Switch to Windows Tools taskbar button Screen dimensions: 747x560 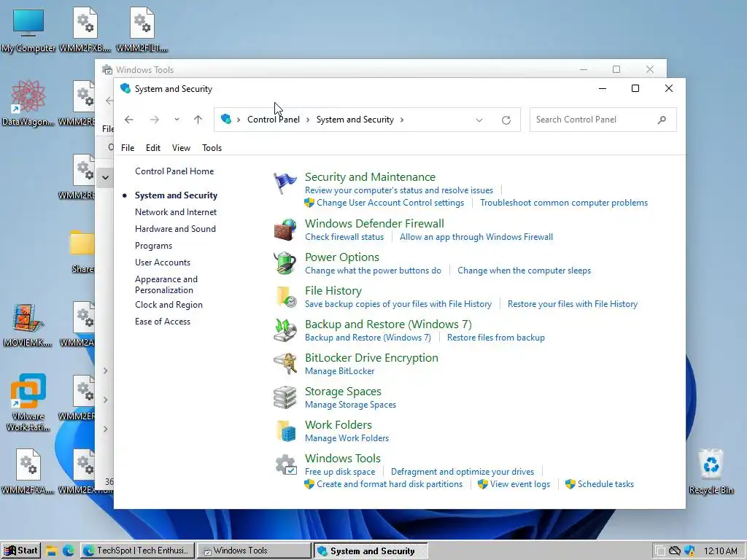254,551
